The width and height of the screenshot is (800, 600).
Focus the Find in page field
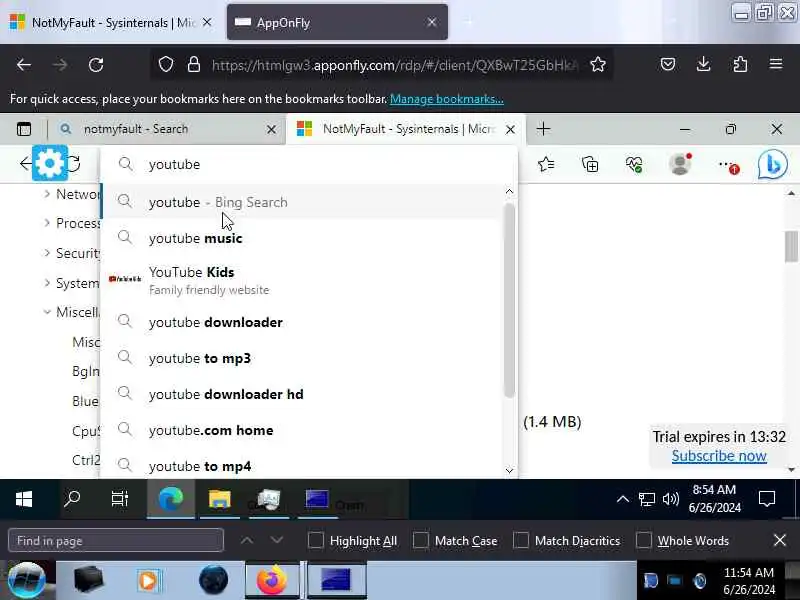116,540
